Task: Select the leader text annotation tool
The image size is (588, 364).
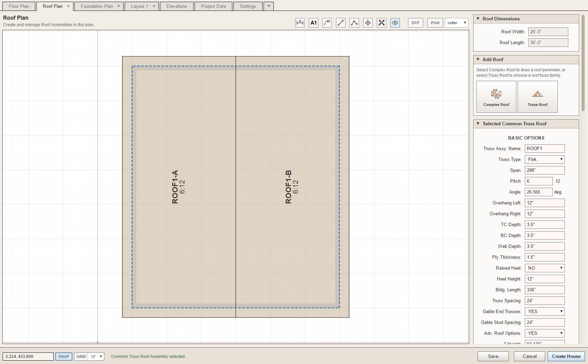Action: pos(327,23)
